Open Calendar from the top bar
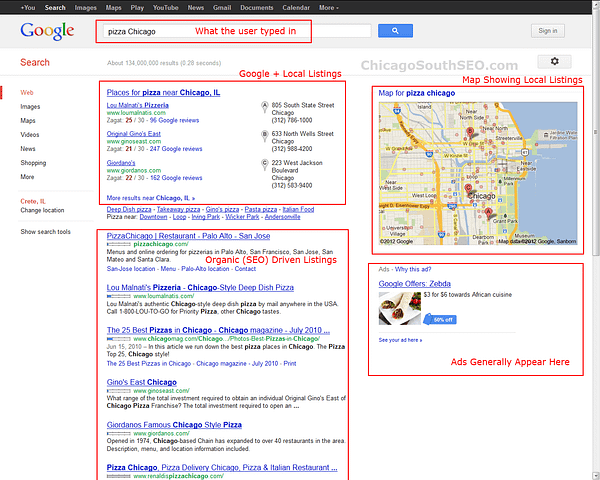 point(296,7)
